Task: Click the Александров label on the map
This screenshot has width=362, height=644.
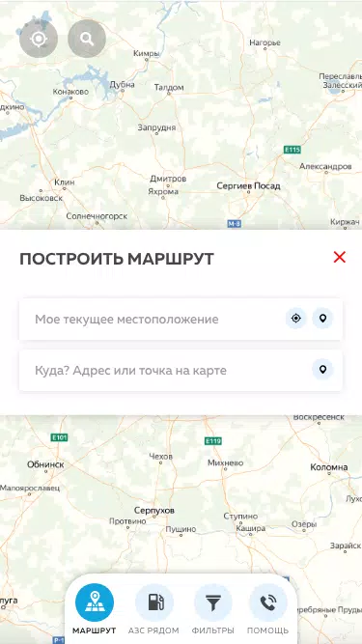Action: (325, 166)
